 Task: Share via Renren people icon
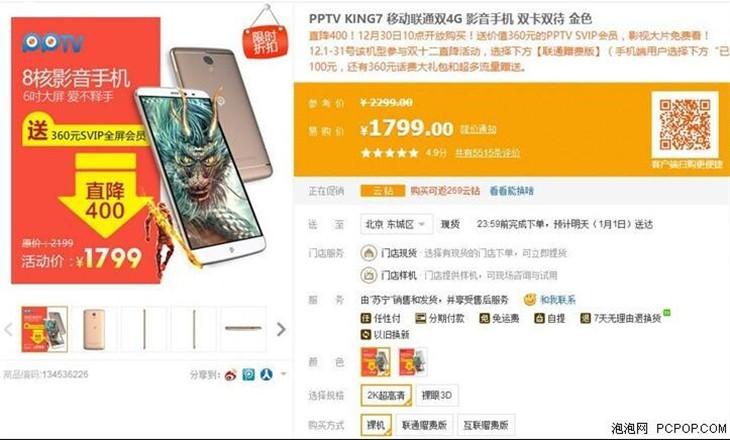tap(266, 374)
